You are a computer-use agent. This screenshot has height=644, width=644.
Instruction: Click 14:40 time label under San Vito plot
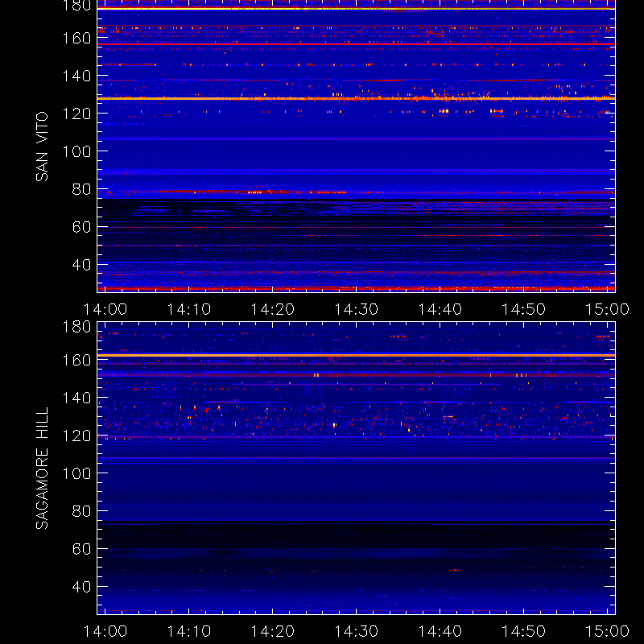point(440,309)
